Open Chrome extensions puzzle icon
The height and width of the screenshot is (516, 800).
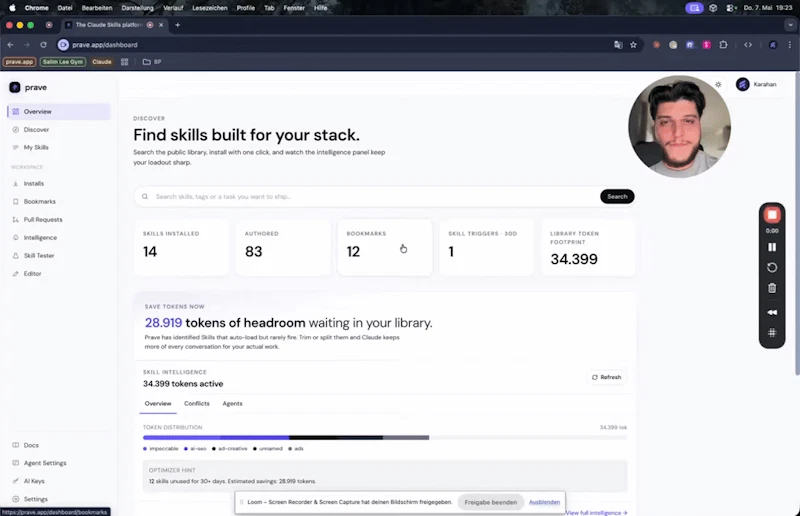click(x=723, y=45)
